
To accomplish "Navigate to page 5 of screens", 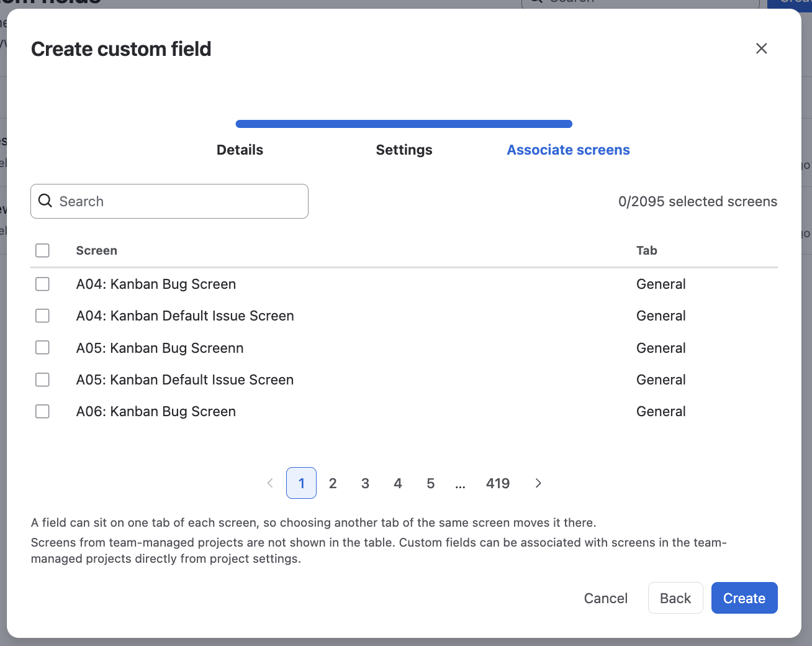I will [431, 483].
